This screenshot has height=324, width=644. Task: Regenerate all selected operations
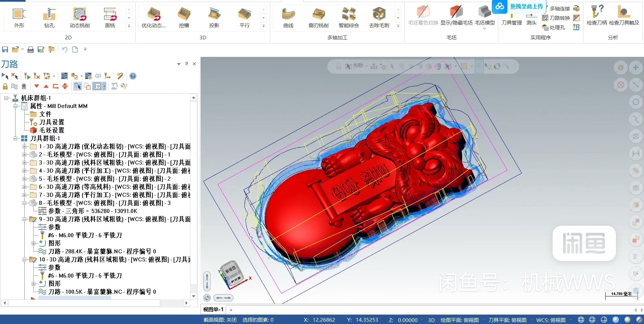[27, 76]
